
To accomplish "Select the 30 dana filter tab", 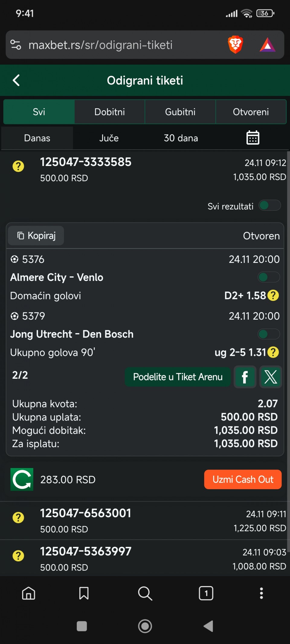I will pyautogui.click(x=181, y=138).
